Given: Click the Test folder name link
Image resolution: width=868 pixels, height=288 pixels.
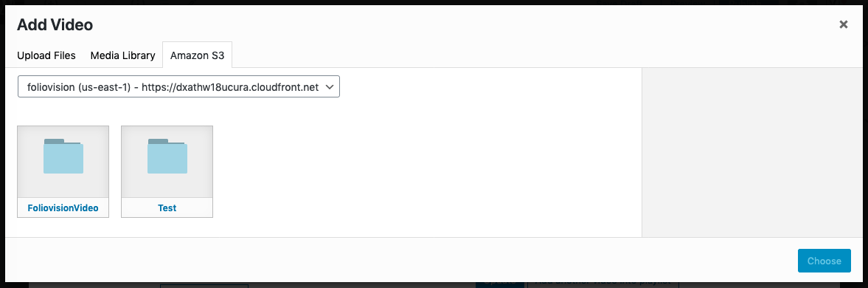Looking at the screenshot, I should [x=167, y=208].
